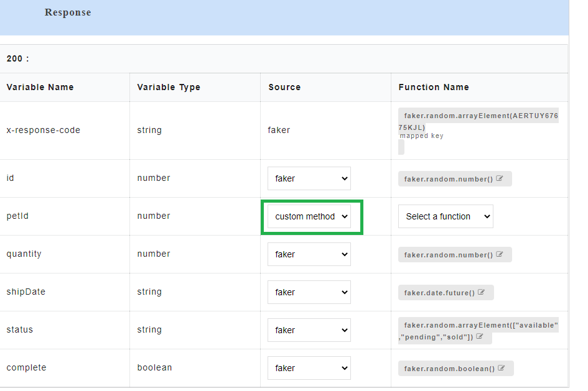The height and width of the screenshot is (391, 588).
Task: Open the Select a function dropdown
Action: click(x=446, y=216)
